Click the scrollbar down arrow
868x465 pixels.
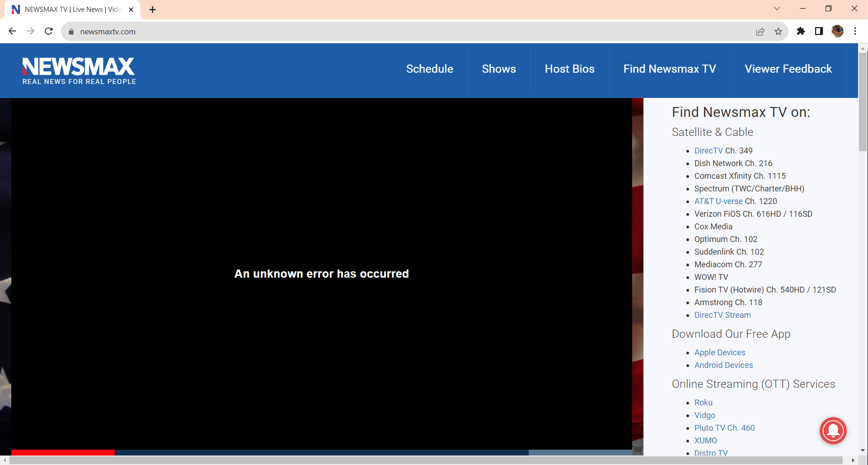pos(863,450)
